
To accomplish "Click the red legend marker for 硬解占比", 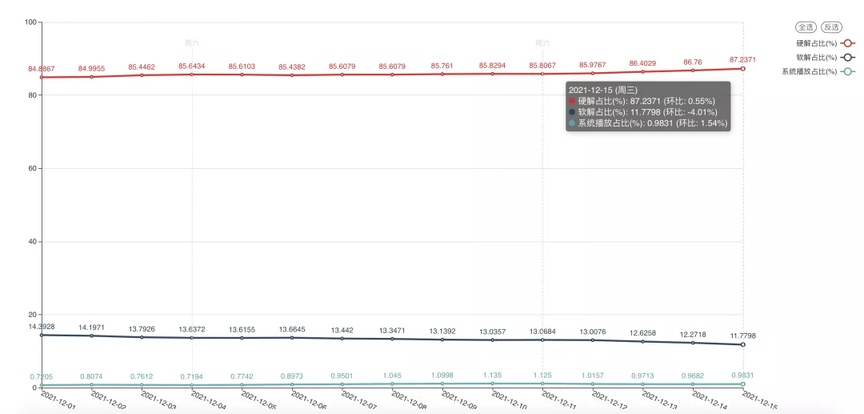I will point(848,43).
